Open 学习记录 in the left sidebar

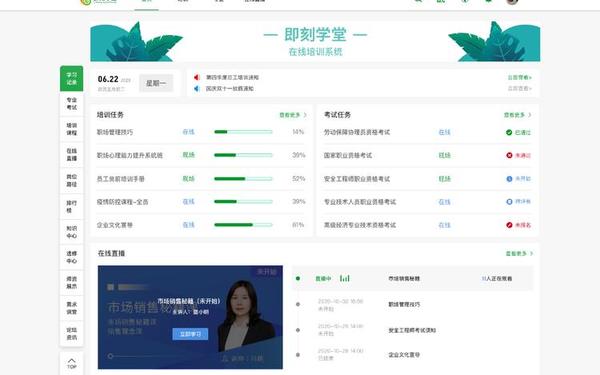click(72, 78)
